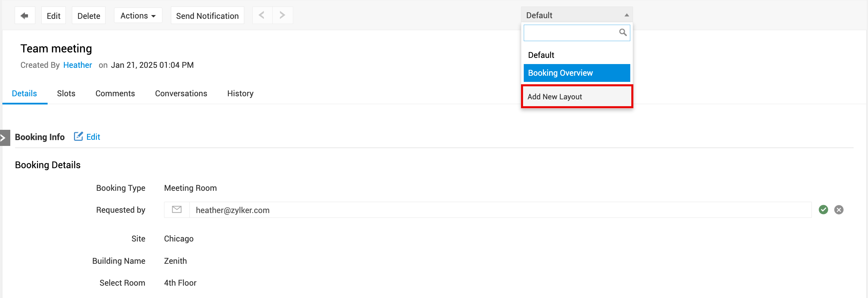The height and width of the screenshot is (298, 868).
Task: Expand the left side panel arrow
Action: pos(5,138)
